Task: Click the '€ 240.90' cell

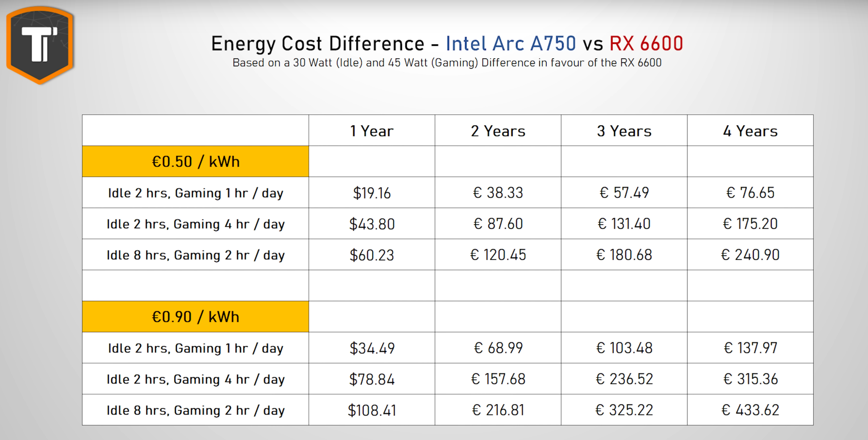Action: pos(751,255)
